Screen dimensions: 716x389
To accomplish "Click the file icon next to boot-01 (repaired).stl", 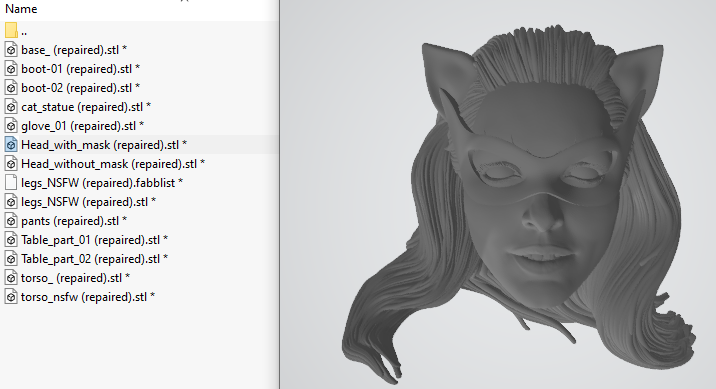I will (11, 68).
